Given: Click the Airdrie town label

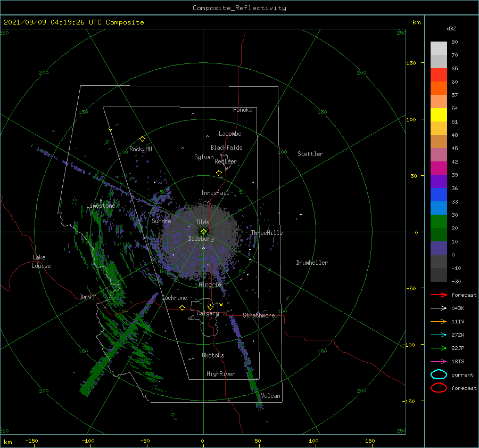Looking at the screenshot, I should click(x=210, y=284).
